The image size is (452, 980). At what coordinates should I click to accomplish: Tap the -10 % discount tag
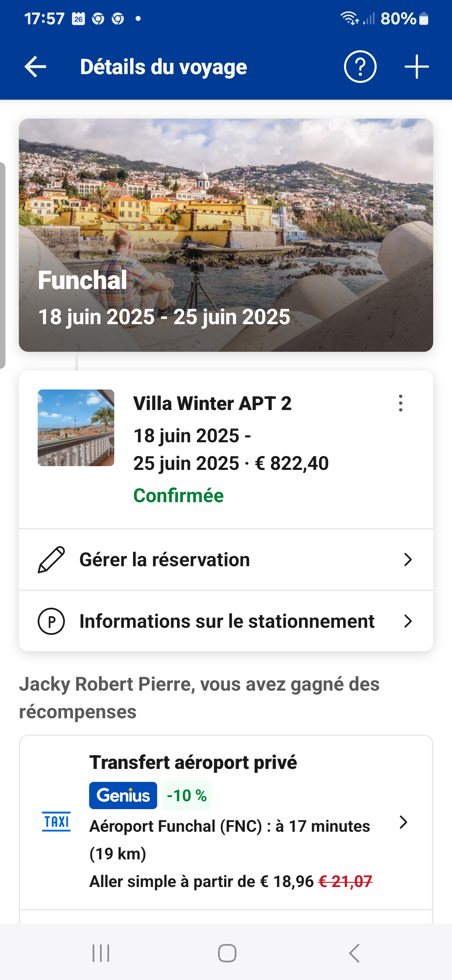[187, 795]
